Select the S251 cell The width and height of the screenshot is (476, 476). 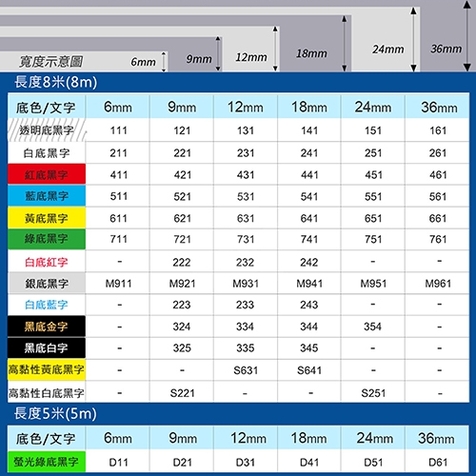[x=373, y=393]
